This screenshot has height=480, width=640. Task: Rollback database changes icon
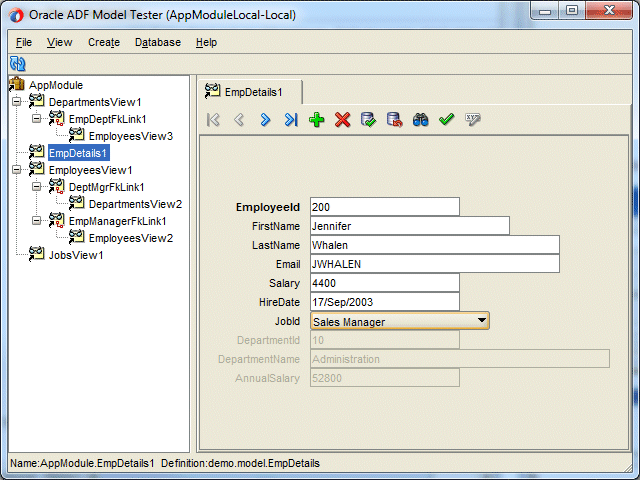(x=394, y=120)
